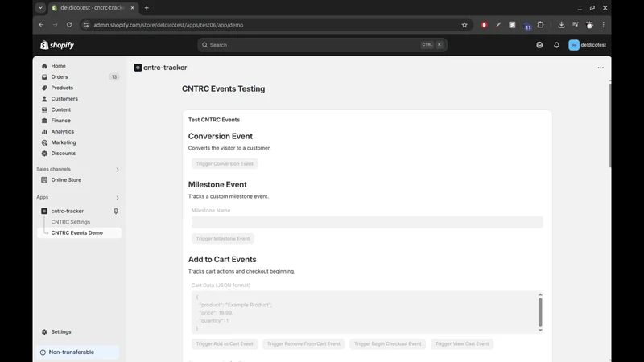Open deldicotest account menu
Image resolution: width=644 pixels, height=362 pixels.
pos(588,45)
